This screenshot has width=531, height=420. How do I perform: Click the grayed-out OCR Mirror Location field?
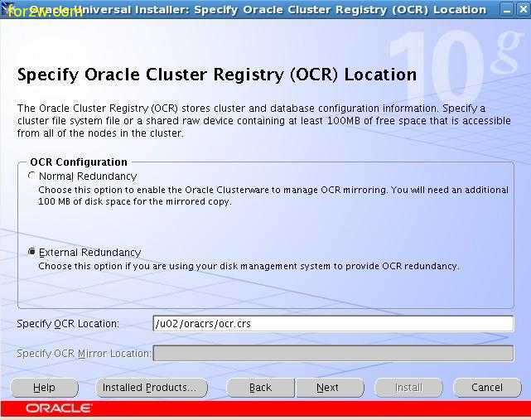tap(333, 354)
